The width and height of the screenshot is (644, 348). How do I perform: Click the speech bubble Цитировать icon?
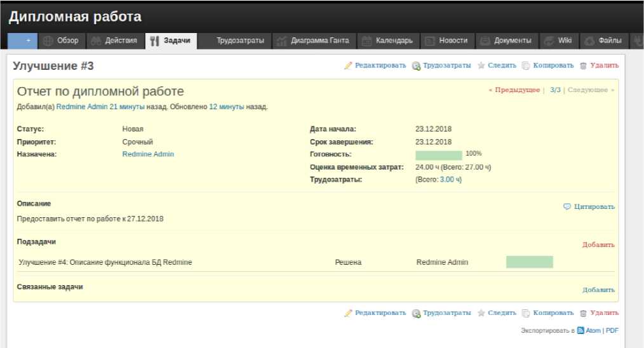click(x=567, y=206)
